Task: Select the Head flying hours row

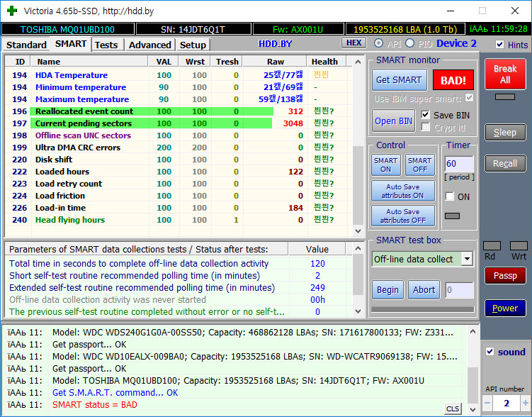Action: tap(178, 220)
